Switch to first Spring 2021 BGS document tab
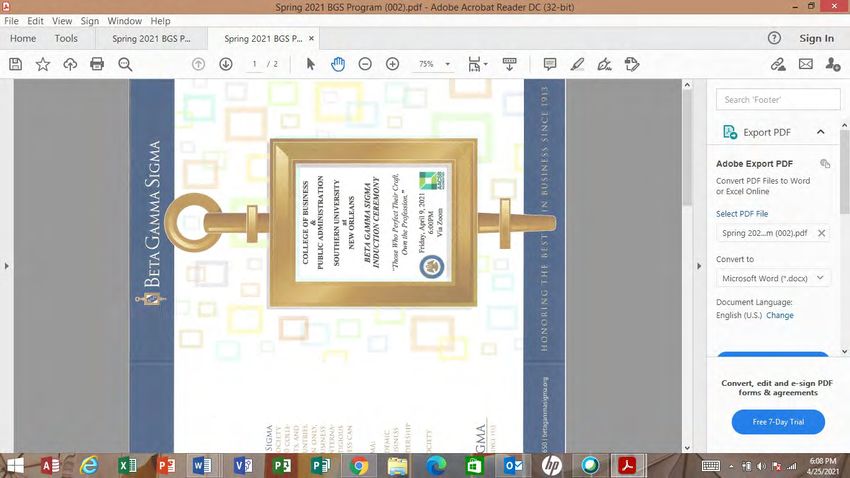 point(151,38)
